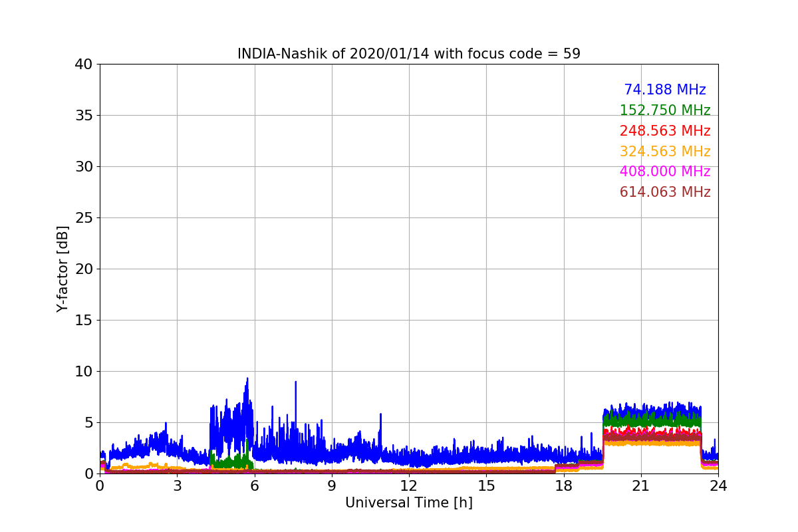
Task: Select the 324.563 MHz legend entry
Action: click(x=665, y=152)
